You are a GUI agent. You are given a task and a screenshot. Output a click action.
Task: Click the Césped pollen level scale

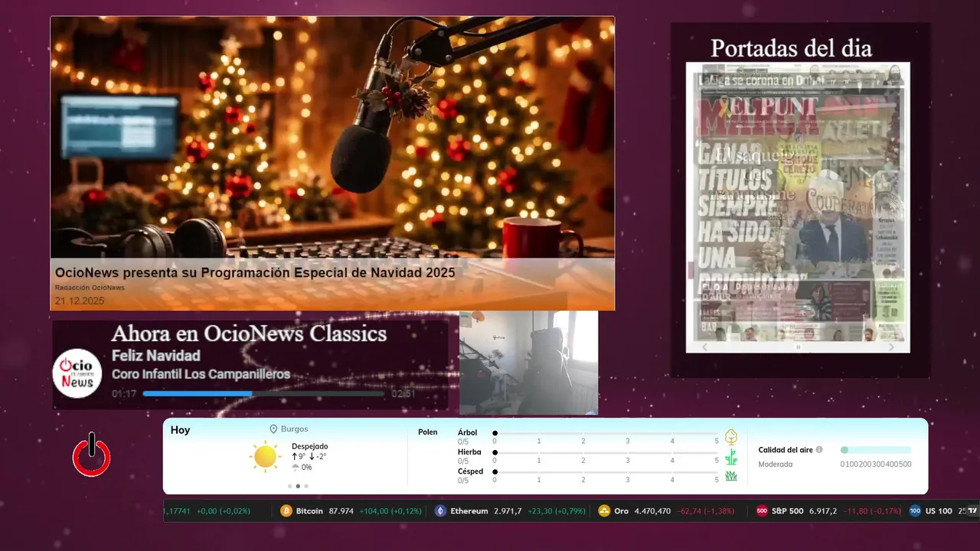click(606, 472)
